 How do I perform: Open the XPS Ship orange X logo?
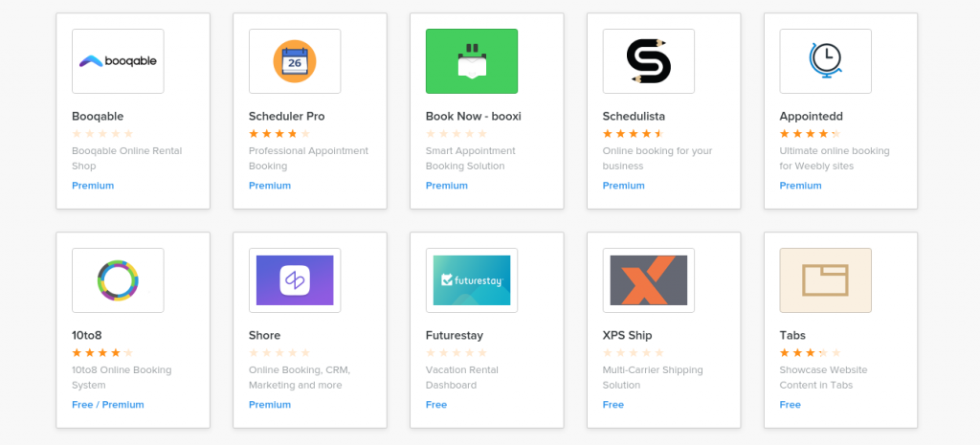click(x=649, y=280)
